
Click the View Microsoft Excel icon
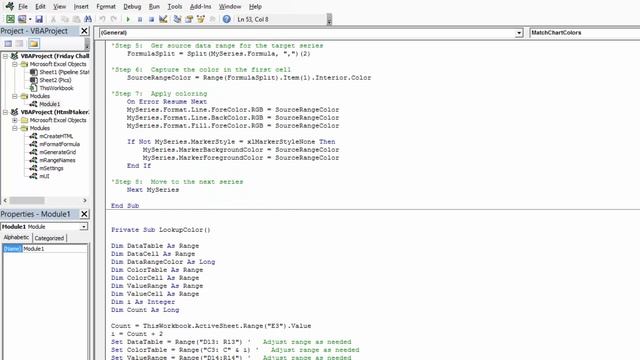pyautogui.click(x=10, y=19)
